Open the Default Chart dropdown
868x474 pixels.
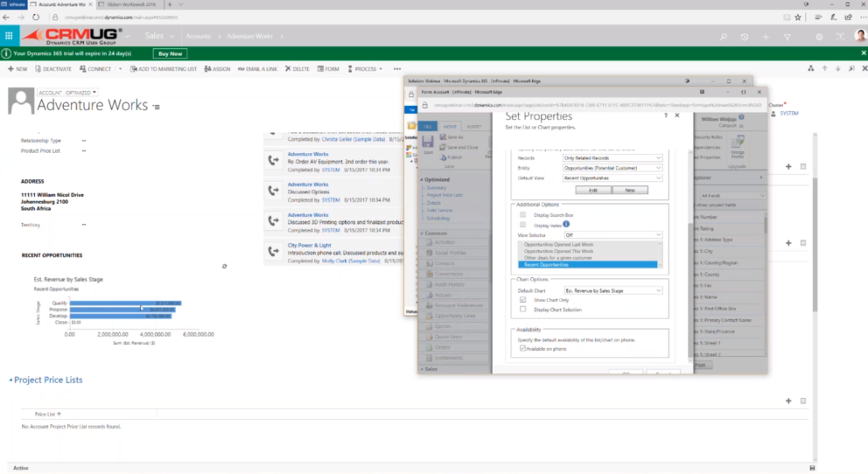pos(612,290)
